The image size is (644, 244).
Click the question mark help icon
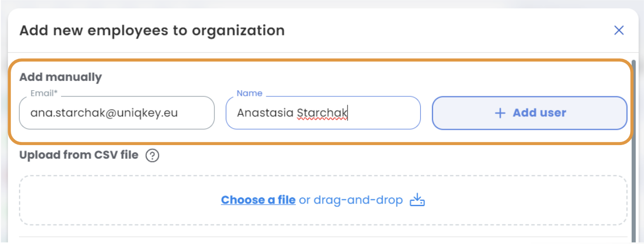click(x=152, y=155)
